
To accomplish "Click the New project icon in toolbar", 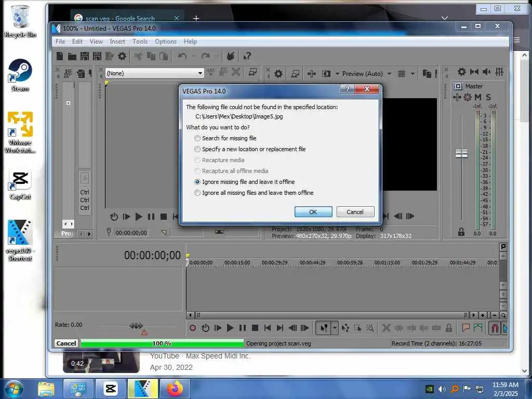I will (x=60, y=56).
